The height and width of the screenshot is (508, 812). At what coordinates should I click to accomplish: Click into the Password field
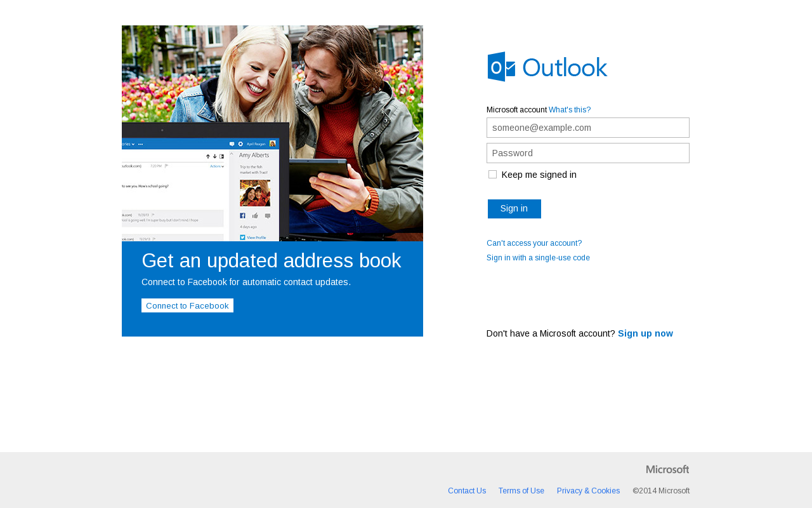point(588,153)
